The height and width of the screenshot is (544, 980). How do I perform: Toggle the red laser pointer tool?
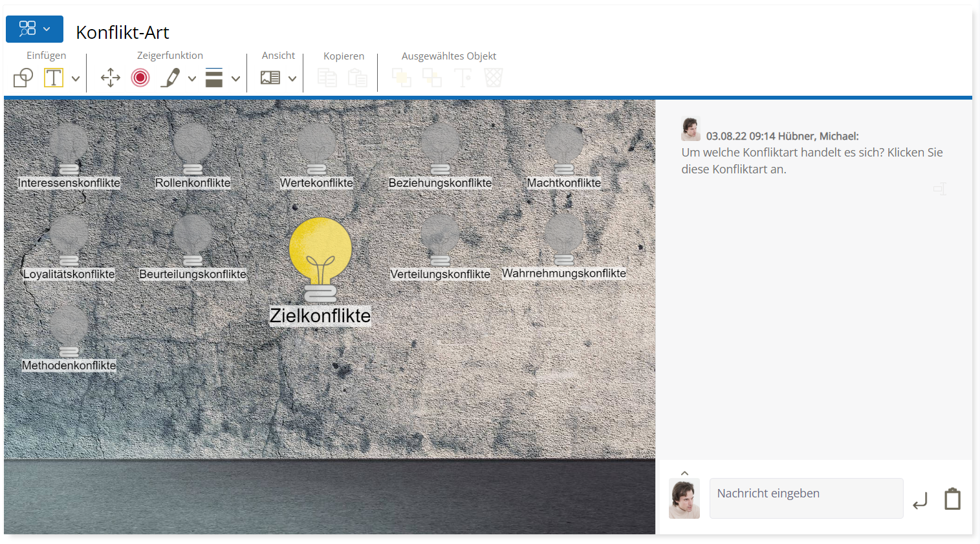(140, 78)
